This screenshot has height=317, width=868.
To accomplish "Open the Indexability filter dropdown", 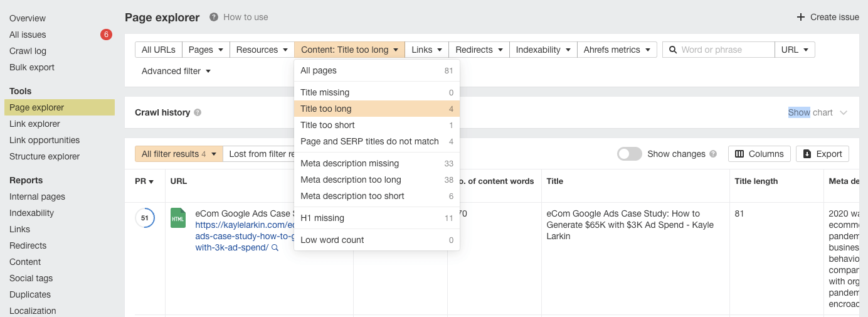I will click(x=543, y=50).
